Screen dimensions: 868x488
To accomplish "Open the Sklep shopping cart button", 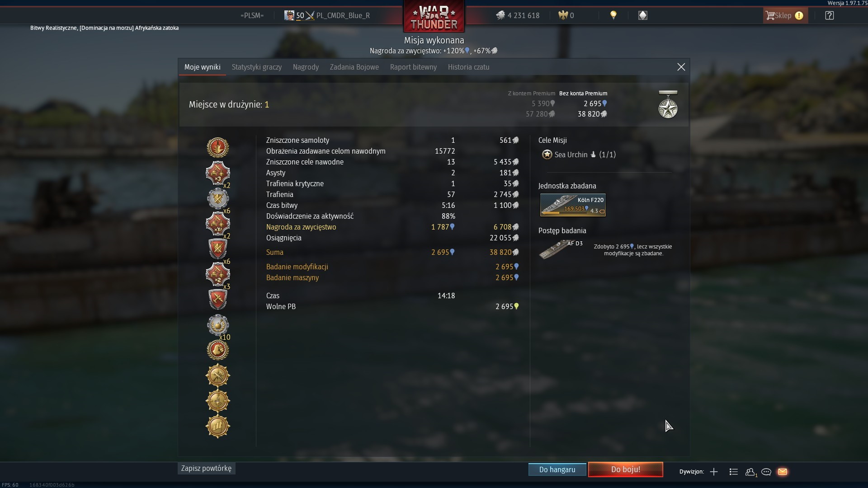I will (785, 15).
